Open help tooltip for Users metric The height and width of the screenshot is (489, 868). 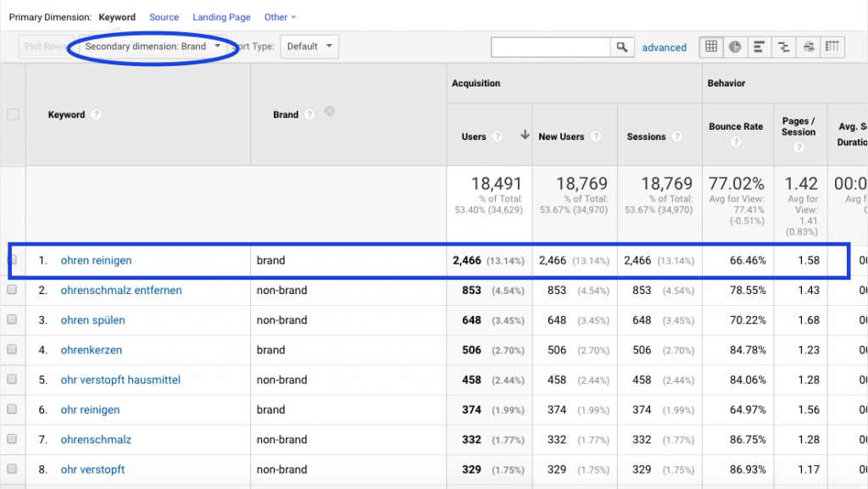tap(498, 136)
